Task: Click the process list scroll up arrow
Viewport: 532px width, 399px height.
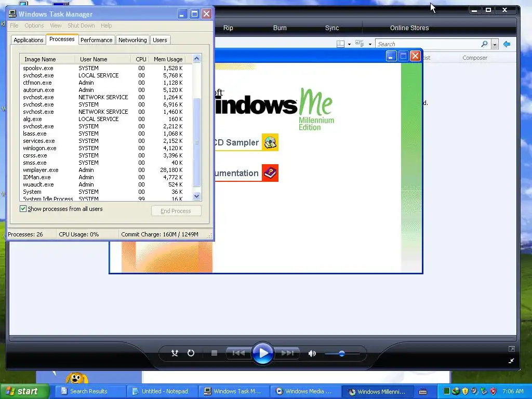Action: (197, 59)
